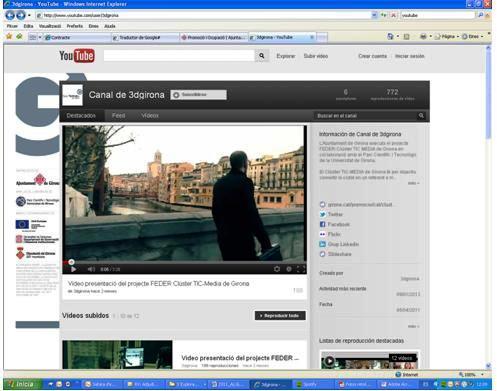This screenshot has width=497, height=391.
Task: Mute the video with speaker icon
Action: click(x=91, y=269)
